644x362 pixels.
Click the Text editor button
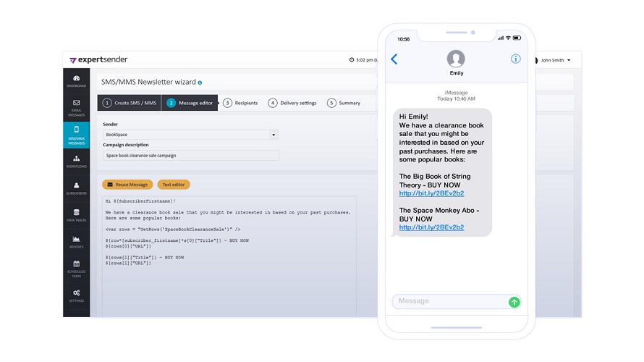[174, 185]
